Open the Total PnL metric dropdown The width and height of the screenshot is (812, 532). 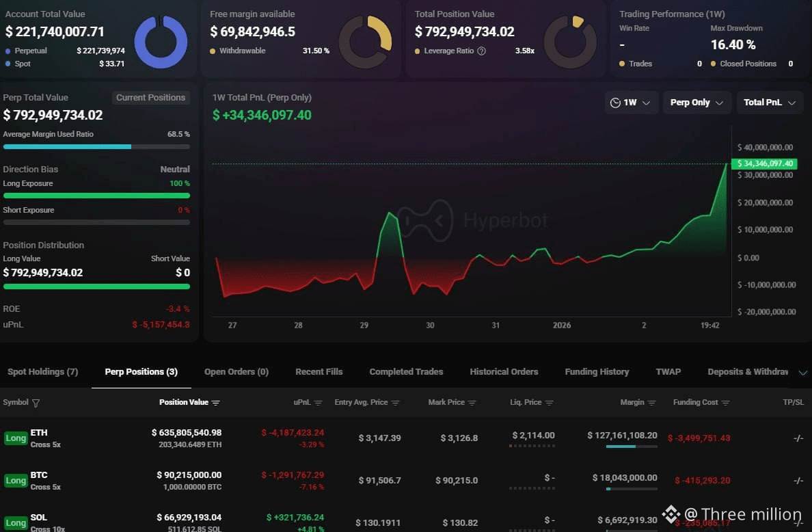pyautogui.click(x=770, y=103)
